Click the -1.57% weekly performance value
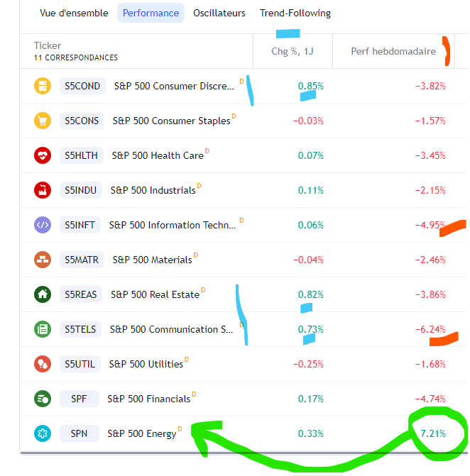The width and height of the screenshot is (470, 476). point(430,121)
